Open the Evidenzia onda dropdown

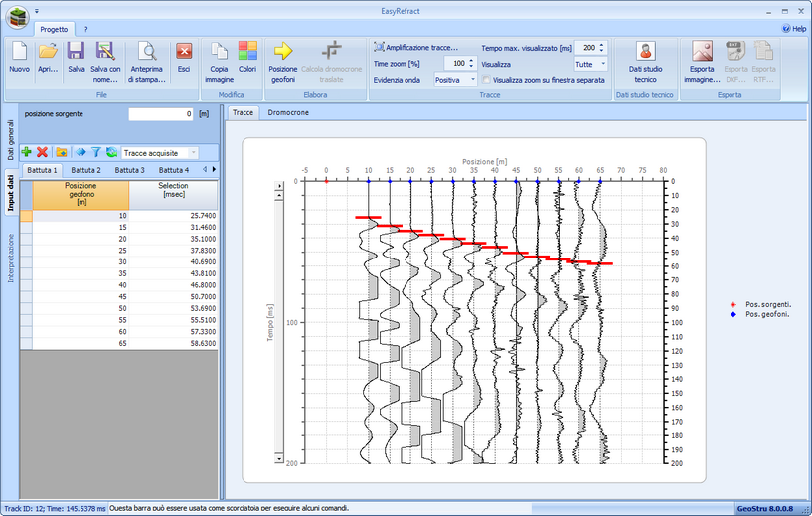[471, 80]
